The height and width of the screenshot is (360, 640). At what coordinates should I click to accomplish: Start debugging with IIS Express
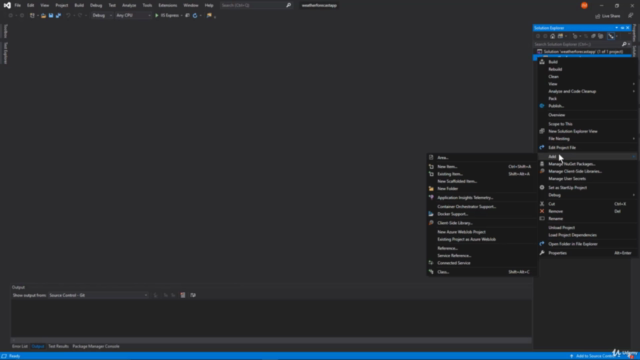[x=167, y=16]
